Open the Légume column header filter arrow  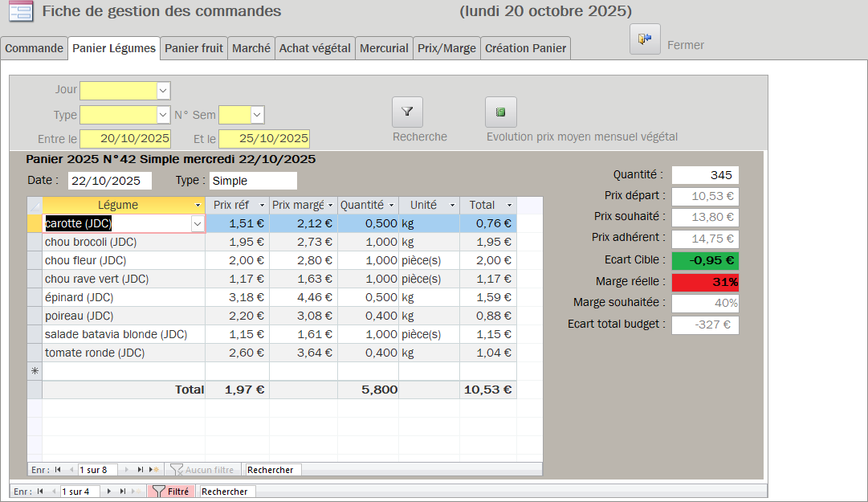tap(198, 206)
